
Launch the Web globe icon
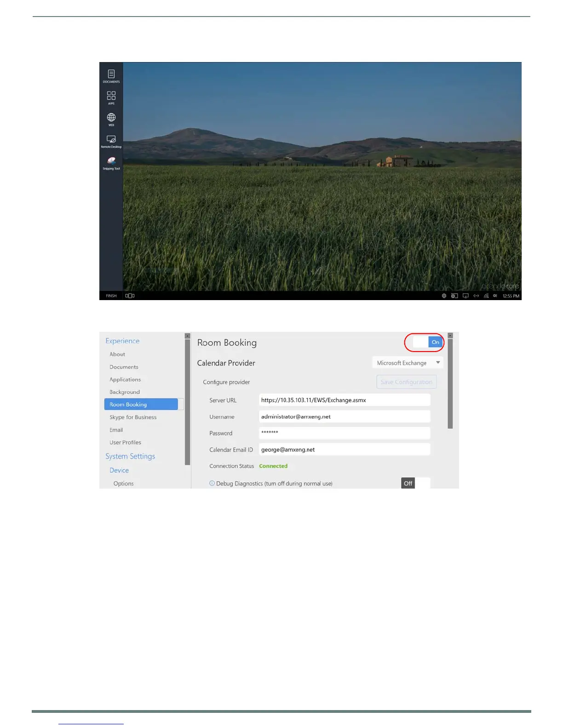click(x=111, y=119)
